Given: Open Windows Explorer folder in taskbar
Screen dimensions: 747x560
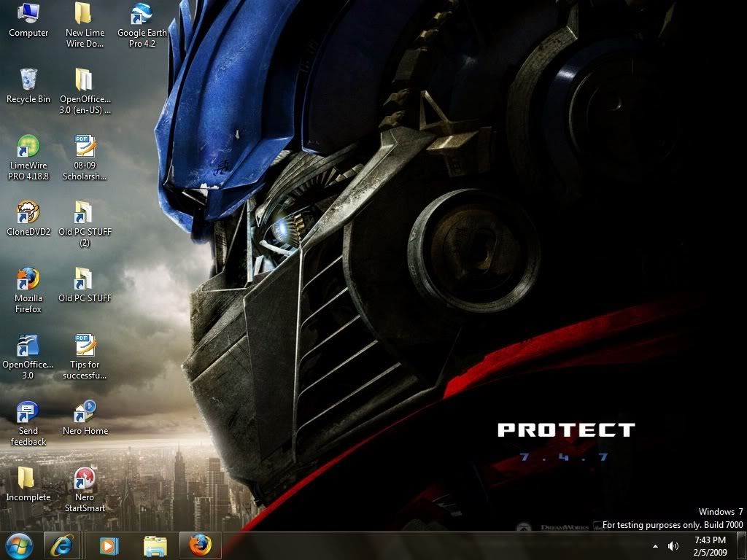Looking at the screenshot, I should coord(155,545).
